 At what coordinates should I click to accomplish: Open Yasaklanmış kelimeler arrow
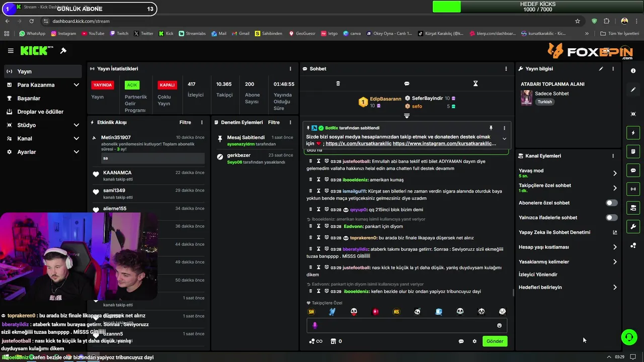point(615,262)
